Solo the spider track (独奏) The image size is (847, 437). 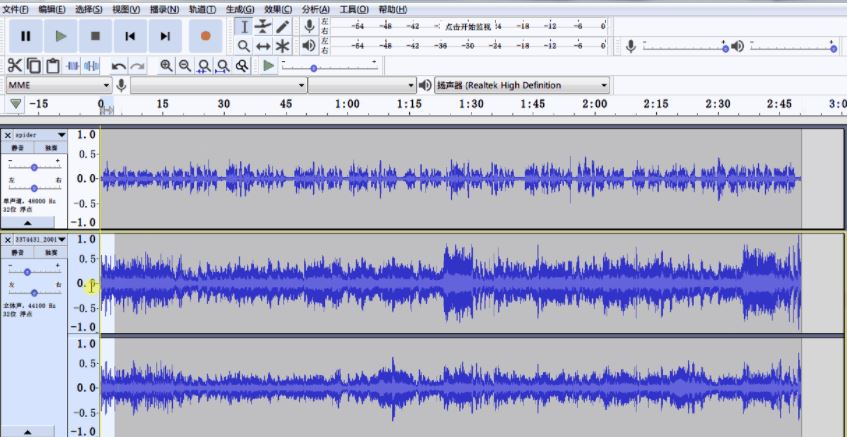(x=51, y=147)
